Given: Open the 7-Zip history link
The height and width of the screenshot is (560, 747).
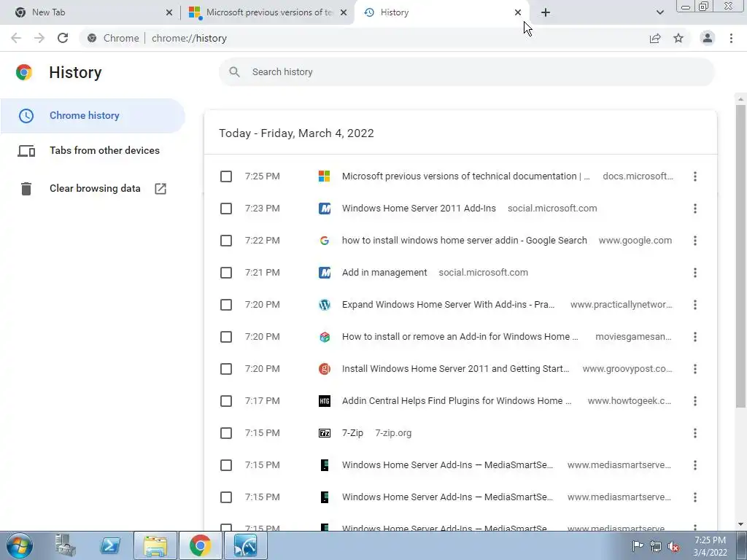Looking at the screenshot, I should pyautogui.click(x=352, y=433).
